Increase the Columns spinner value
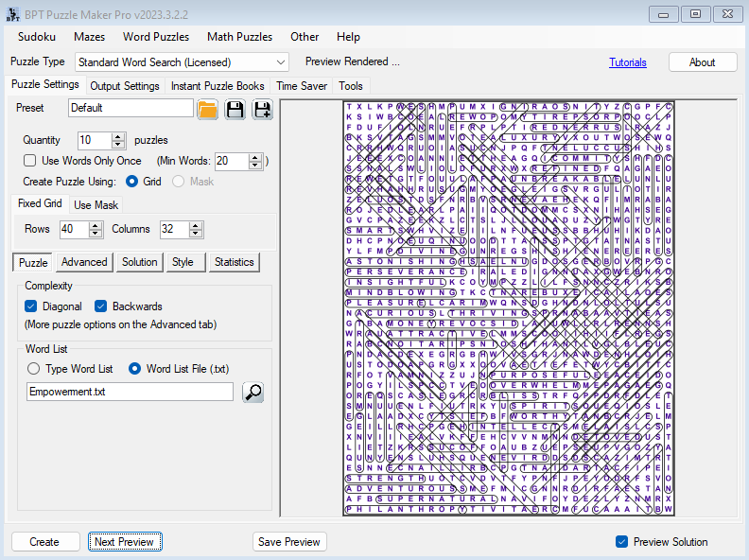 (x=194, y=226)
